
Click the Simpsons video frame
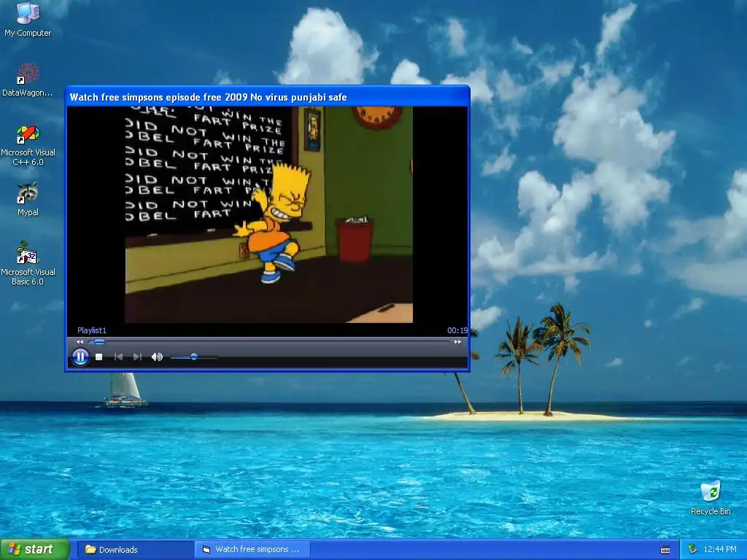268,214
